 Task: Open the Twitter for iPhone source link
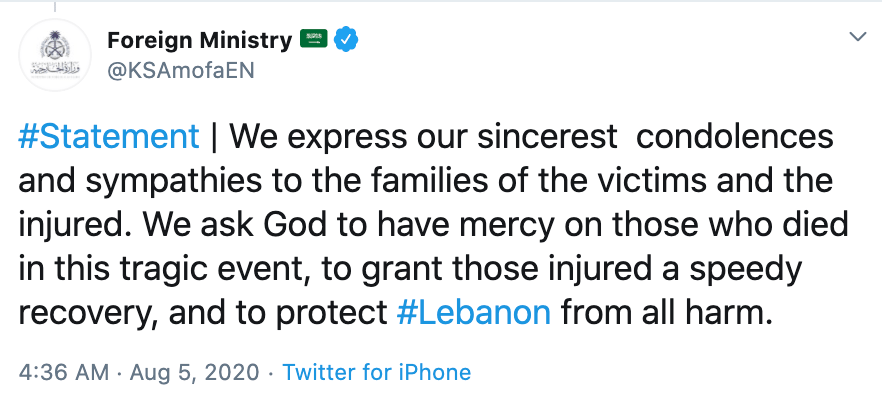tap(376, 373)
